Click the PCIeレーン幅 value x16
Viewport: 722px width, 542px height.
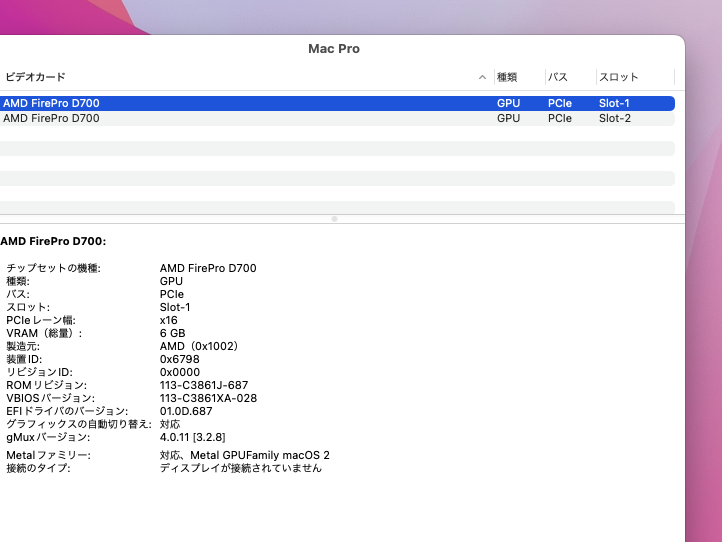click(169, 320)
